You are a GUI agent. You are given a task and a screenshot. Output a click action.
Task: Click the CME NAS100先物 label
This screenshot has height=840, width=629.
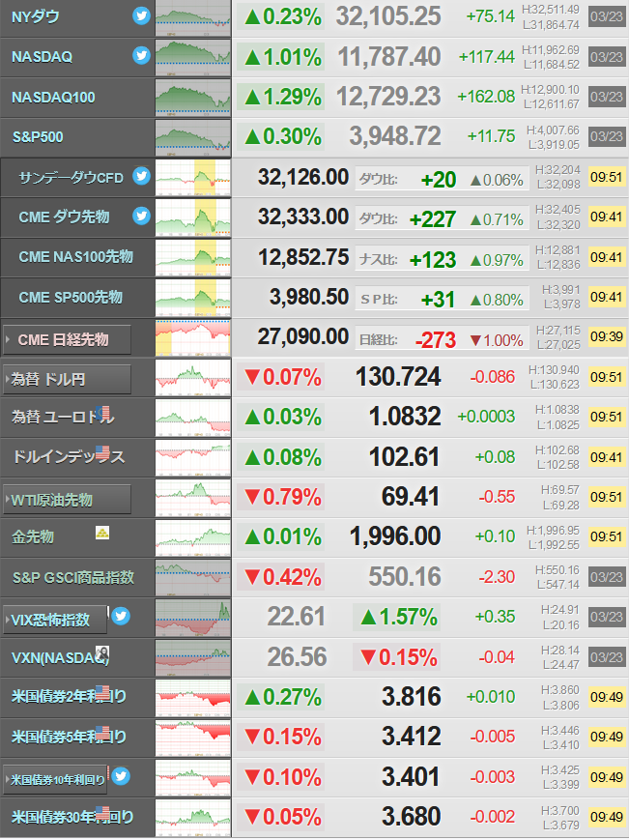[x=76, y=257]
